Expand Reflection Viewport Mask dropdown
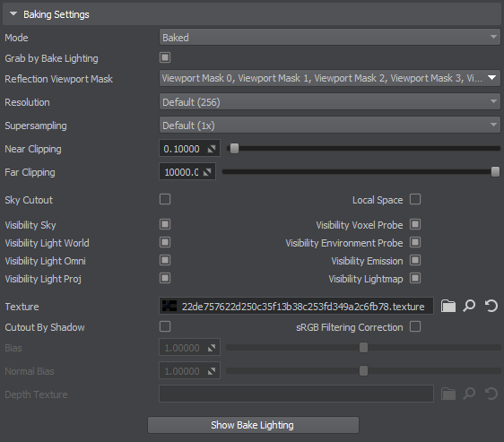The image size is (504, 442). click(x=329, y=78)
